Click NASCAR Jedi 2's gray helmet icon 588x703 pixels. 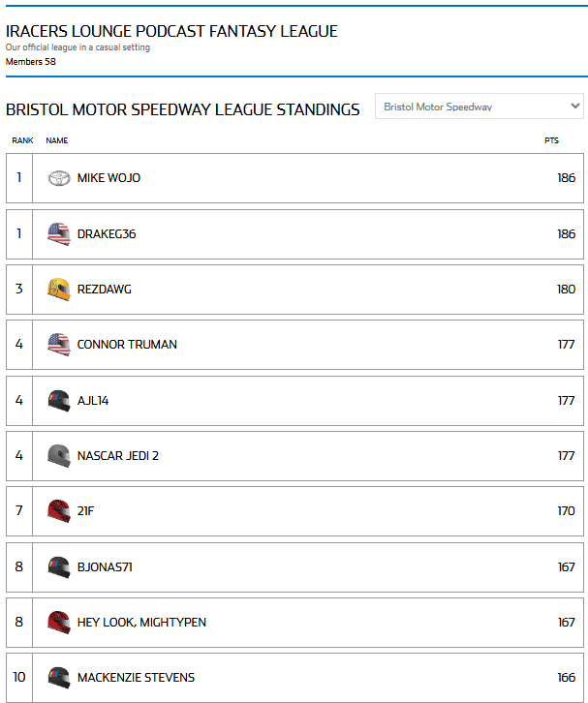tap(59, 455)
